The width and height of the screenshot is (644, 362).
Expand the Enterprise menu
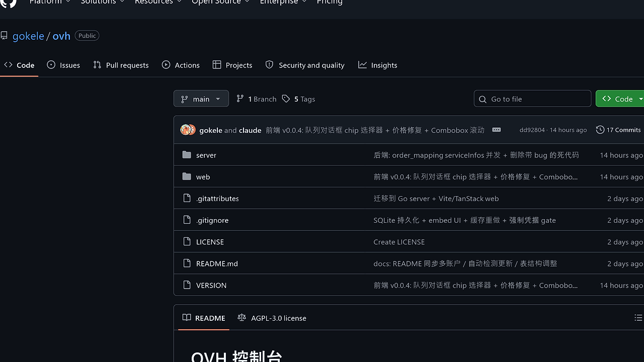[283, 2]
